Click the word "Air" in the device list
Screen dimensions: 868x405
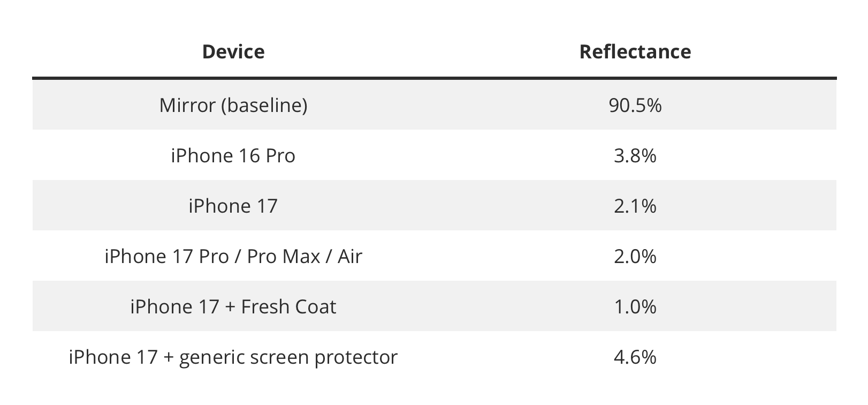(x=350, y=257)
